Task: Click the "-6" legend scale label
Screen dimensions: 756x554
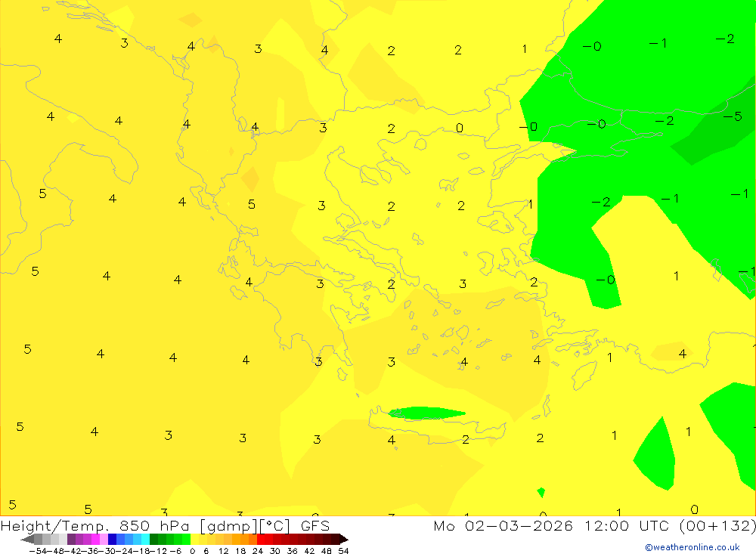Action: tap(176, 551)
